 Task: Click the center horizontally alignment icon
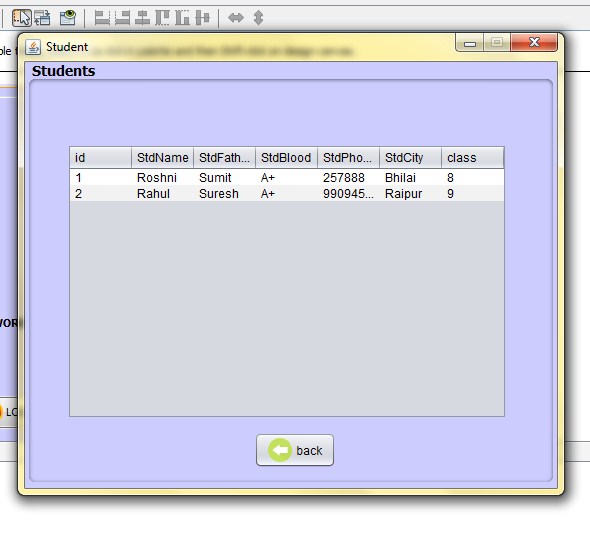point(142,18)
